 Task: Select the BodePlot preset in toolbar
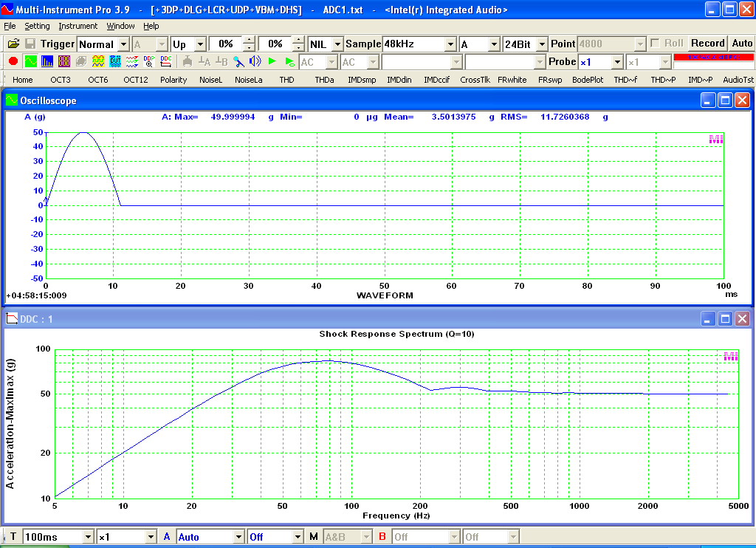click(588, 80)
